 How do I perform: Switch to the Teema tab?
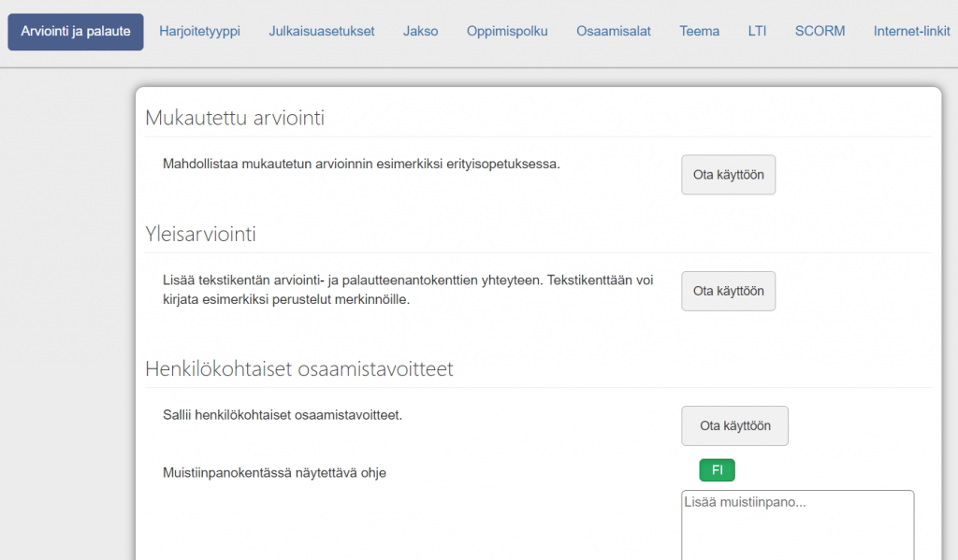[699, 31]
